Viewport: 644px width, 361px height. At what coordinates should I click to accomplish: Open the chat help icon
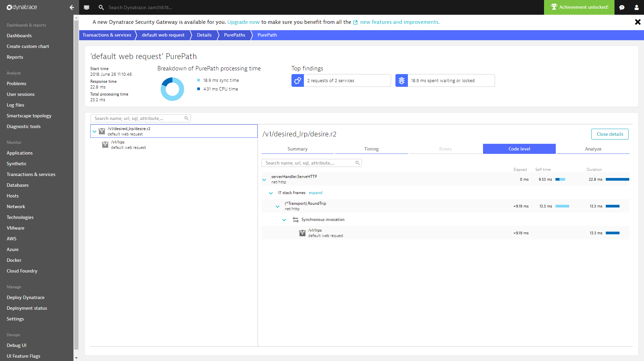click(x=622, y=7)
